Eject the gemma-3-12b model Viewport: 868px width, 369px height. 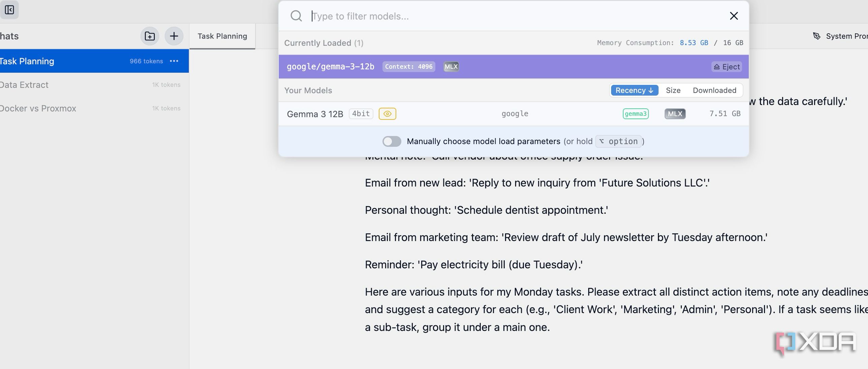[x=727, y=67]
